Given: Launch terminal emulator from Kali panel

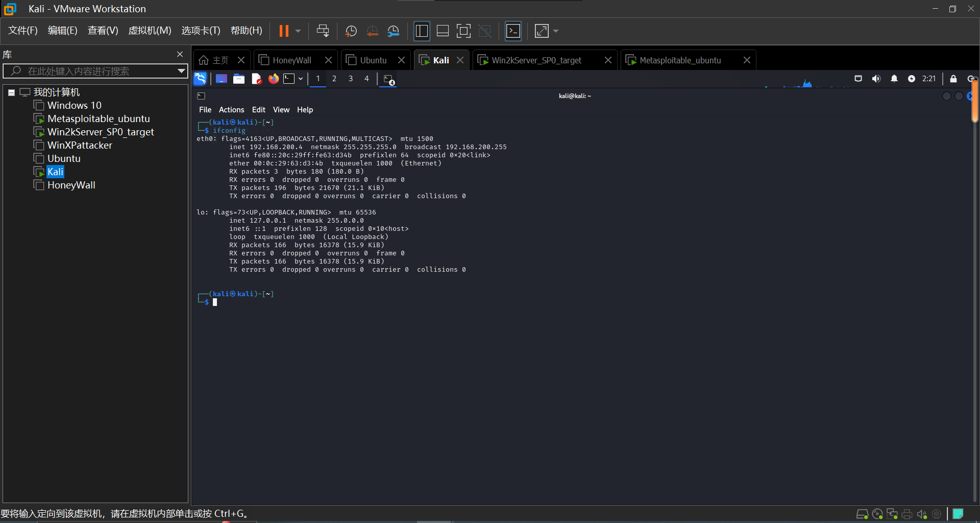Looking at the screenshot, I should [289, 79].
